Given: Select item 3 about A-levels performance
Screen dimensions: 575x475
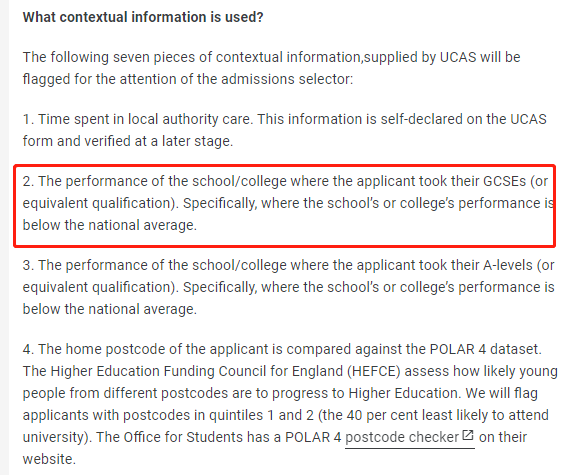Looking at the screenshot, I should tap(288, 287).
